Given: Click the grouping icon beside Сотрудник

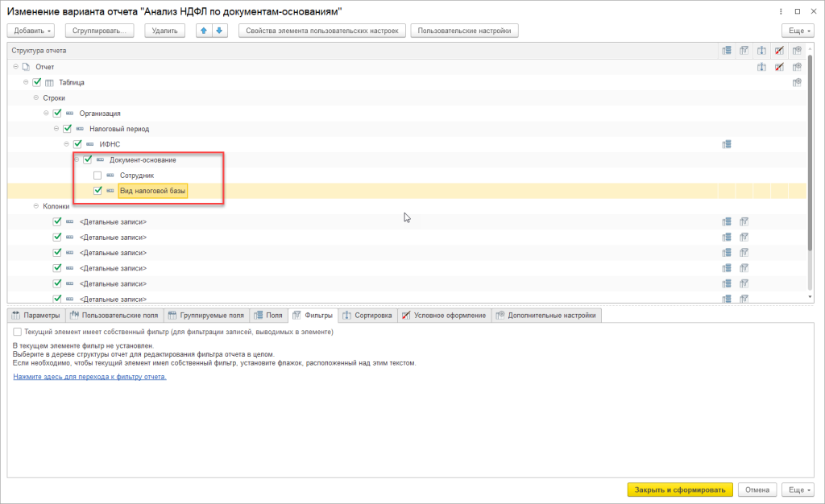Looking at the screenshot, I should point(110,175).
